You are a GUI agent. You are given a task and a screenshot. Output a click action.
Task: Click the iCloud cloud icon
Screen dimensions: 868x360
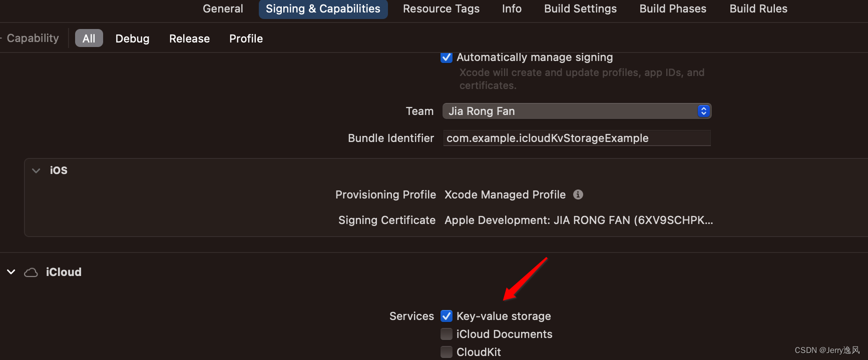point(31,272)
